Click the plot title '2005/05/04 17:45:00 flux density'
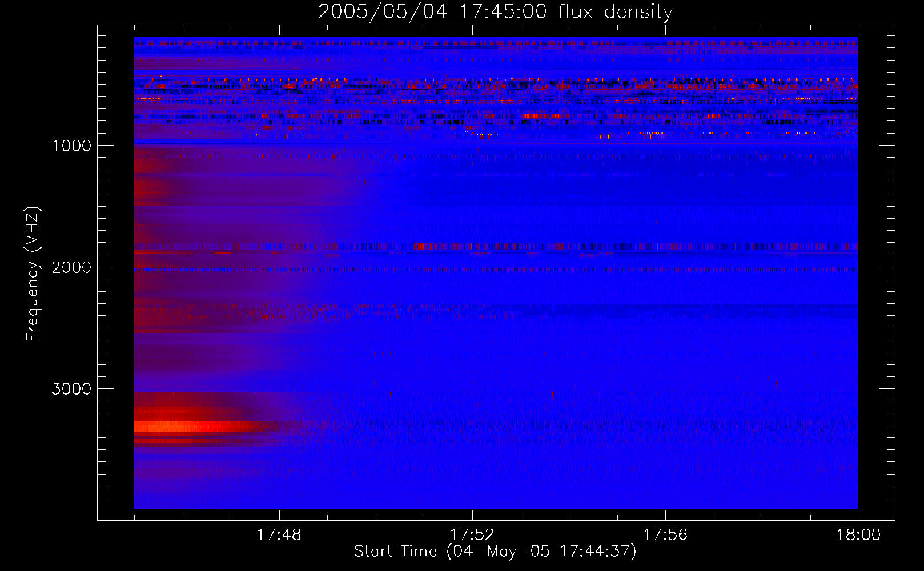This screenshot has height=571, width=924. (495, 11)
